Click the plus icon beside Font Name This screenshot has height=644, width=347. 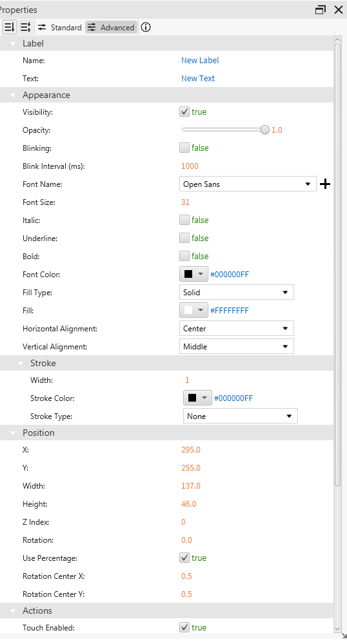[325, 184]
